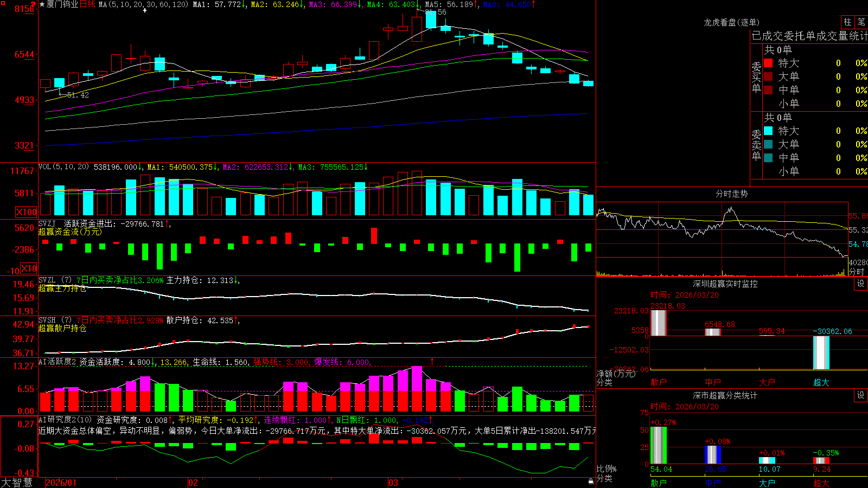Click the blue 中户 bar in 深市超赢分类统计

pyautogui.click(x=713, y=454)
